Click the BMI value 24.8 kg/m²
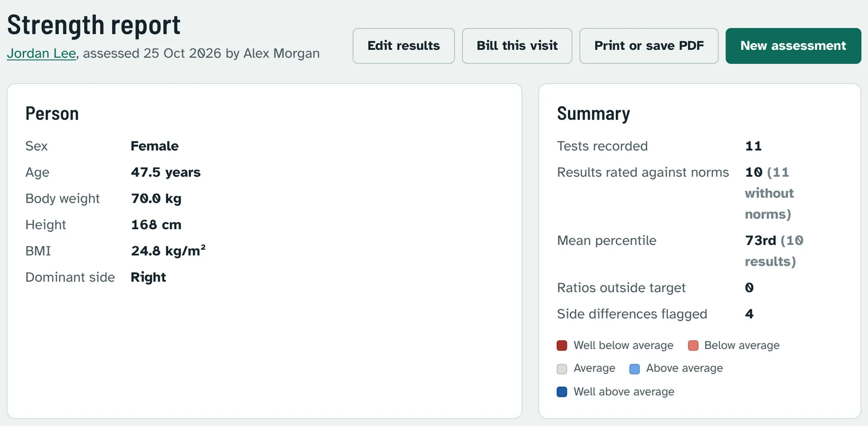This screenshot has width=868, height=426. click(168, 250)
